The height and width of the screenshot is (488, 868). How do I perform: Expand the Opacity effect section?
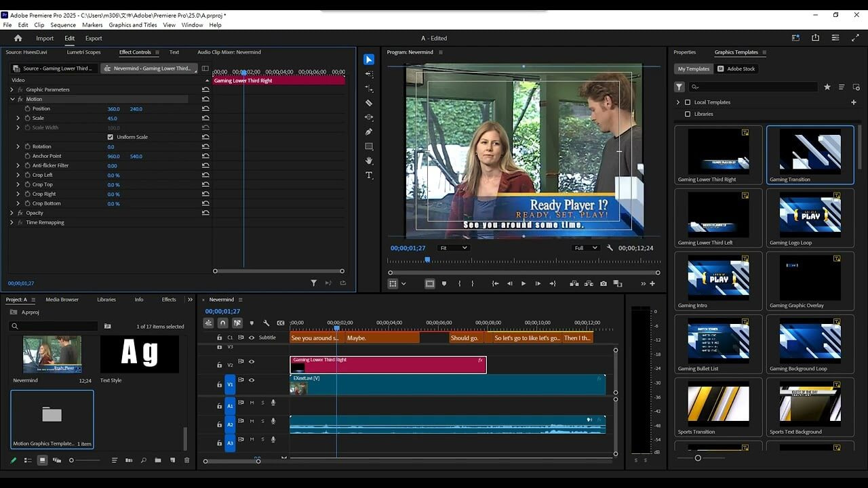[12, 213]
